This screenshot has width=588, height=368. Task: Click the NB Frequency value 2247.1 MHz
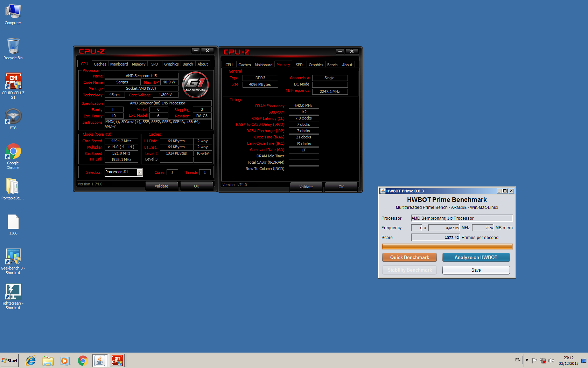(330, 91)
